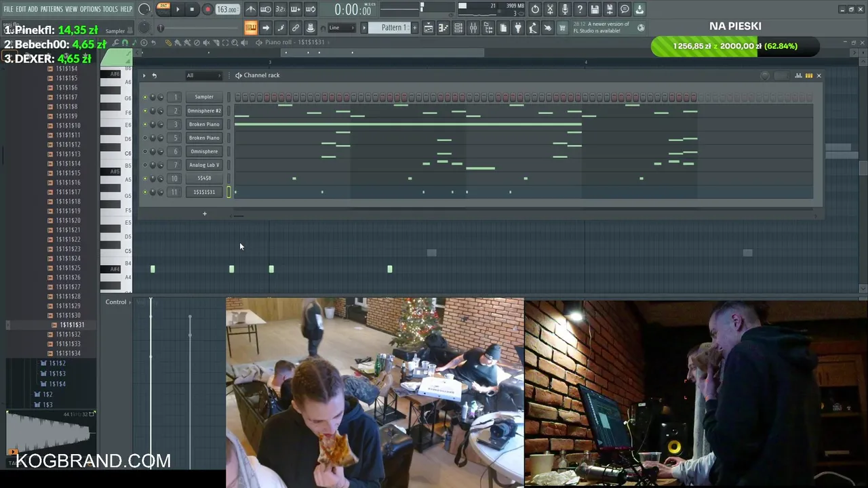This screenshot has width=868, height=488.
Task: Toggle PAT/SONG mode switch
Action: click(163, 9)
